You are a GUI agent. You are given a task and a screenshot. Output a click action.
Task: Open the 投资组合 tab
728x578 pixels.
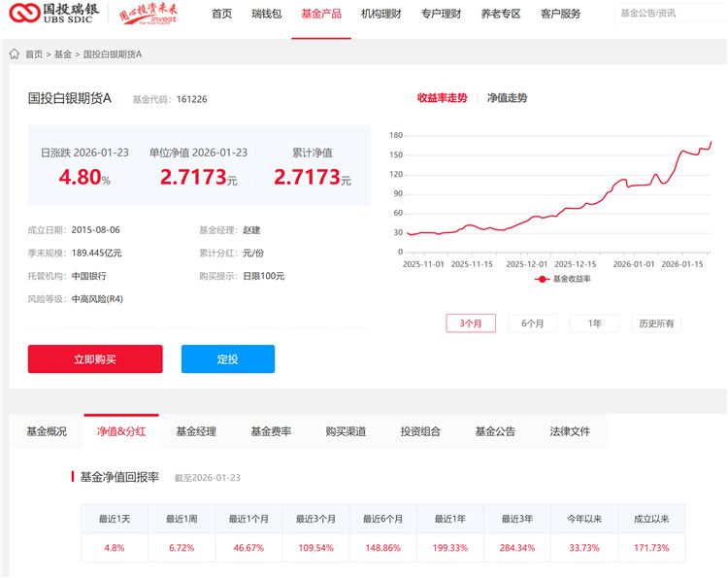click(420, 431)
